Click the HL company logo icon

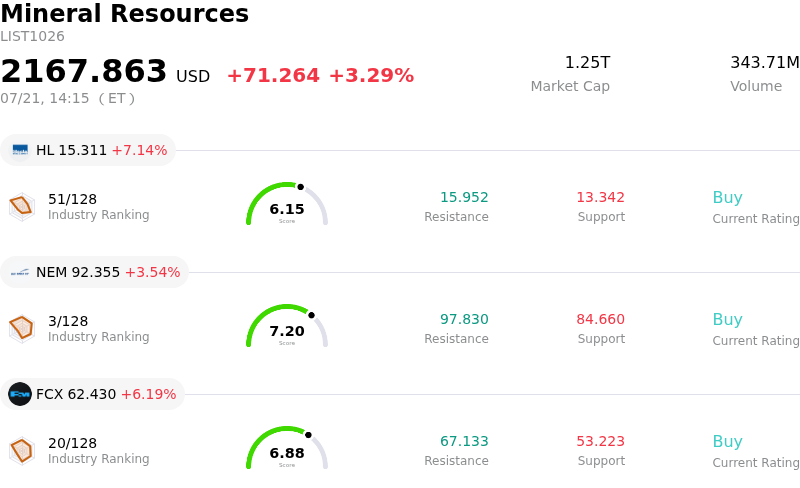[x=20, y=150]
